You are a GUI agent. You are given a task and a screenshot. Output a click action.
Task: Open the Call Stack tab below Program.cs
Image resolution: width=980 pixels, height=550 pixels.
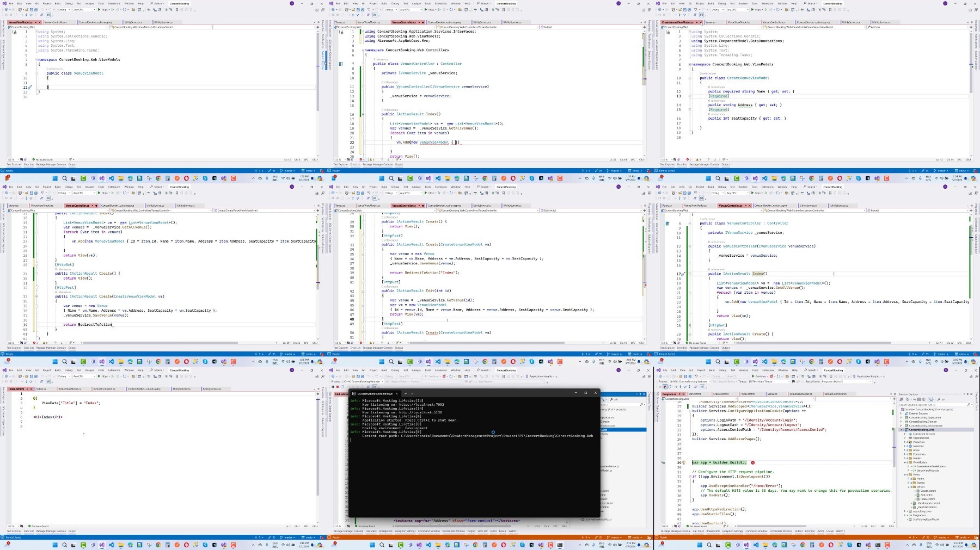[x=699, y=531]
